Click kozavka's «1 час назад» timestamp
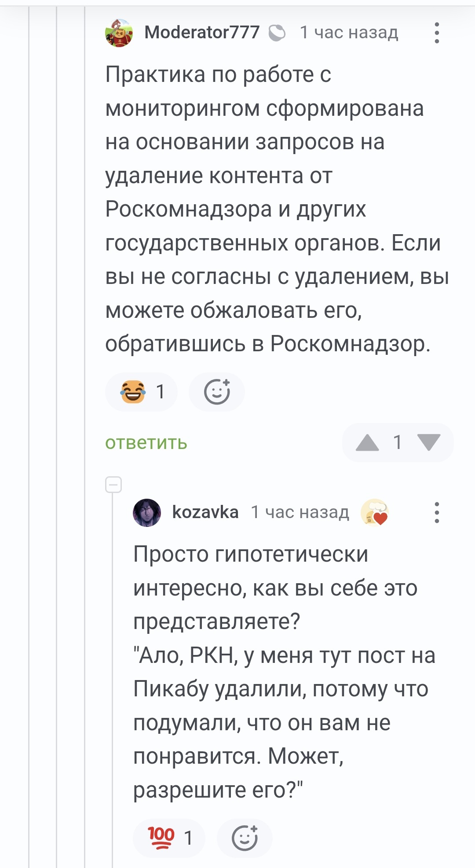The width and height of the screenshot is (475, 868). [x=300, y=512]
